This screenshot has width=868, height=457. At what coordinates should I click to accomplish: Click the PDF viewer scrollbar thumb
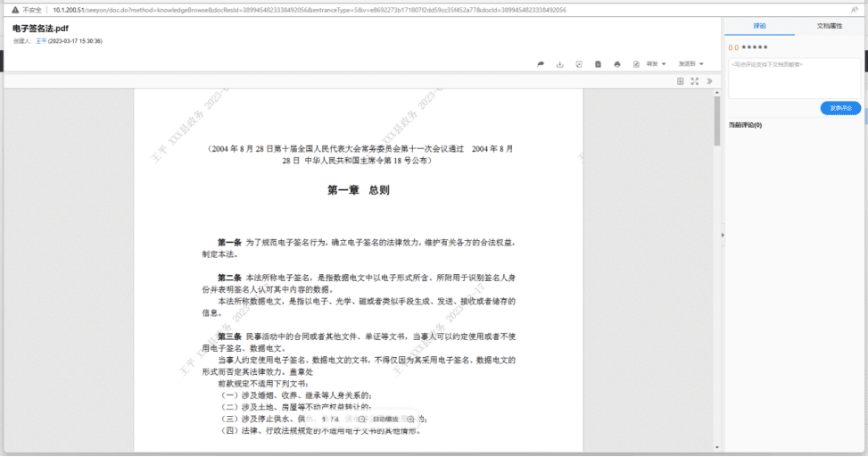[x=717, y=120]
